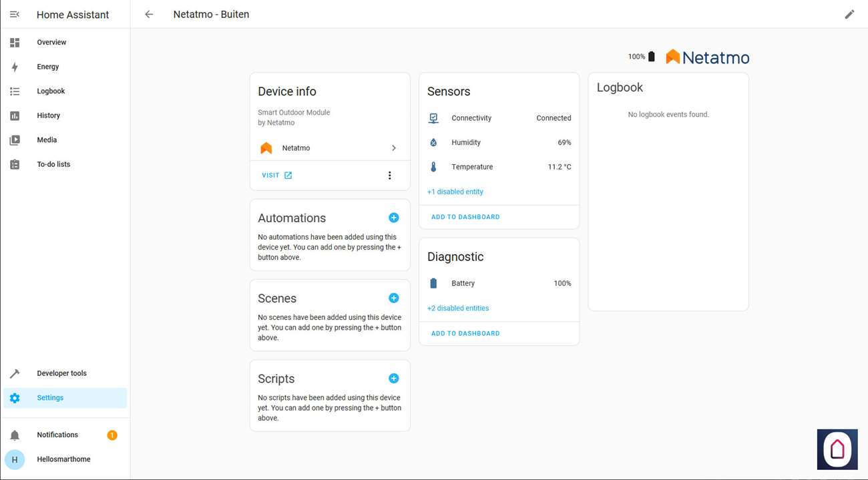Screen dimensions: 868x480
Task: Open Overview in the sidebar
Action: point(51,43)
